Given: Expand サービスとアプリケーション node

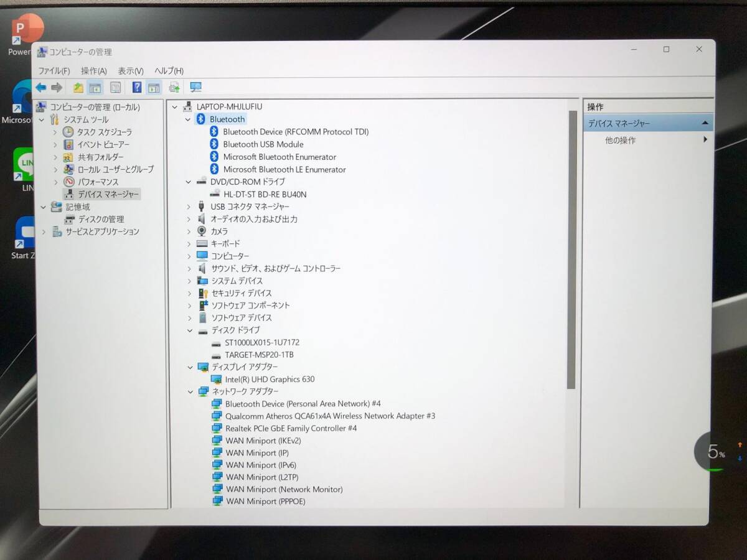Looking at the screenshot, I should [x=44, y=231].
